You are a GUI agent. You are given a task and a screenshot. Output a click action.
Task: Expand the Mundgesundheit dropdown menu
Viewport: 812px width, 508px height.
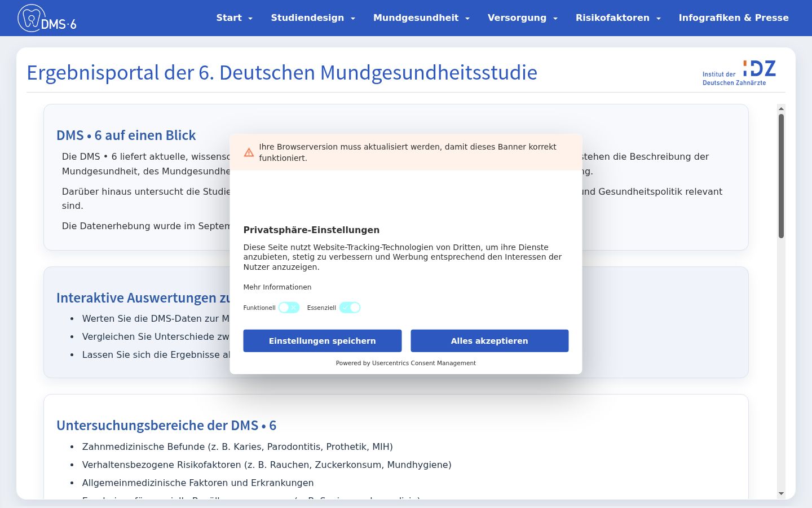[421, 17]
